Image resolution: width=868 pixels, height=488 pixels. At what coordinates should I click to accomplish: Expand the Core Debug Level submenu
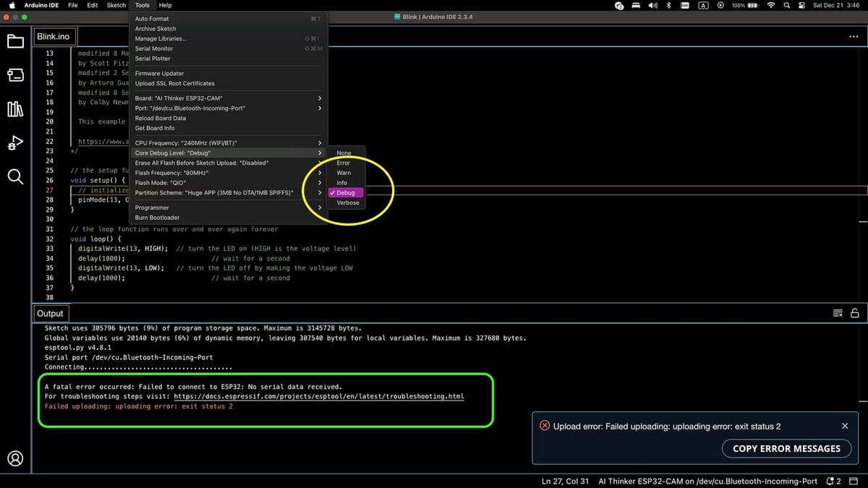coord(228,153)
